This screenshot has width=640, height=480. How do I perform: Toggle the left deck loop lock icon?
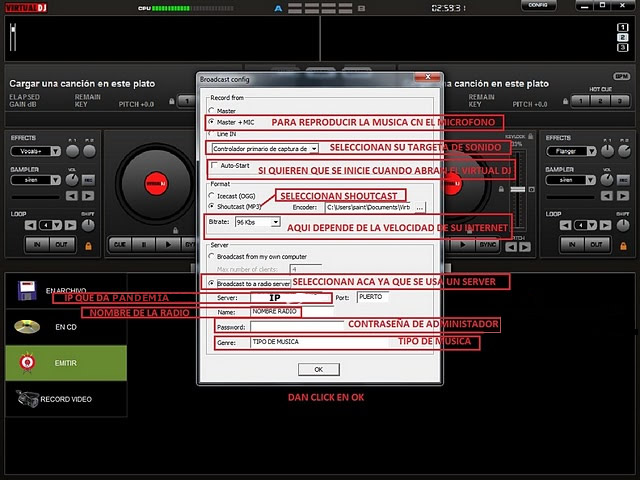click(88, 246)
